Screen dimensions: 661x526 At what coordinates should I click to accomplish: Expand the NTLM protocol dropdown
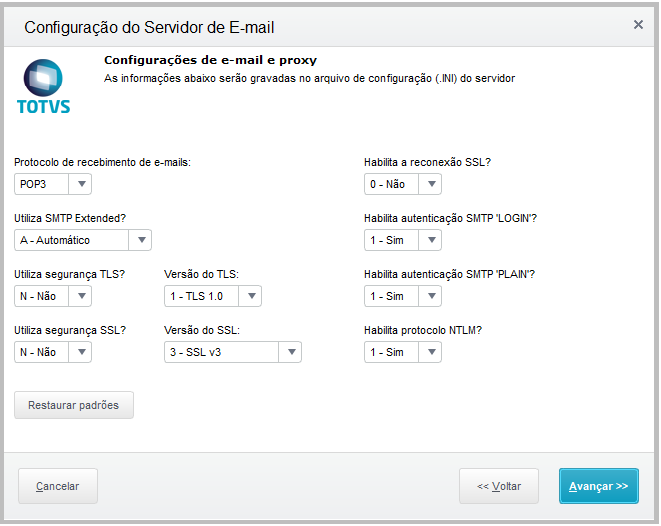coord(402,352)
